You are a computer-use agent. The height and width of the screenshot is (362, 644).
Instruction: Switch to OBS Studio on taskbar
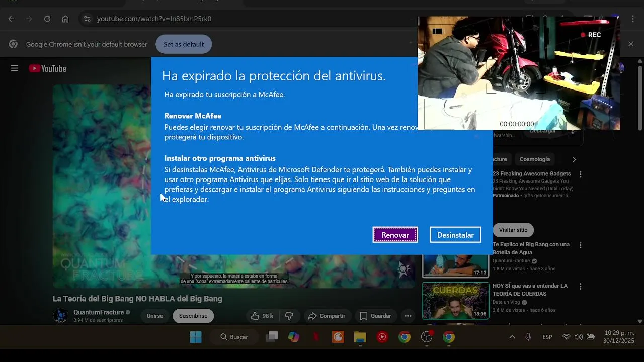click(427, 337)
